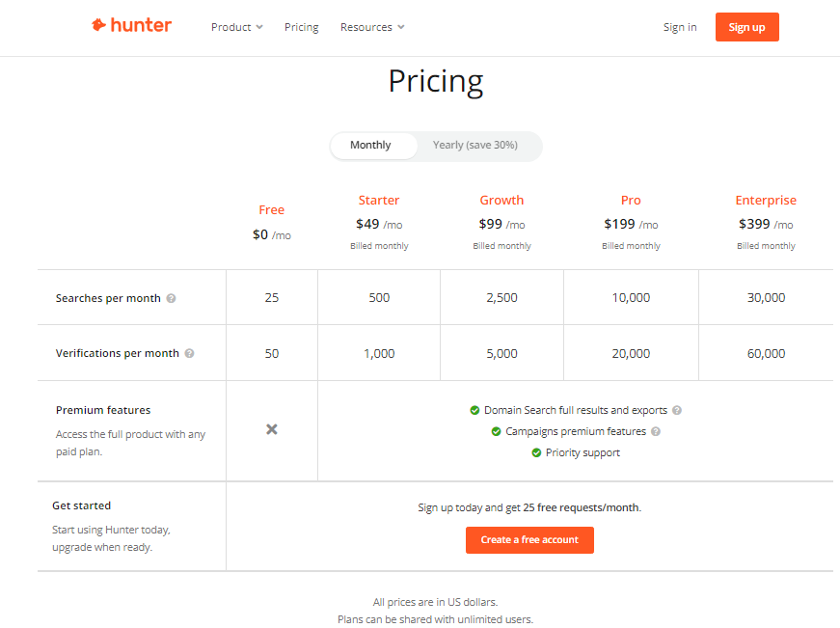Click 'Billed monthly' under Starter
Screen dimensions: 840x628
tap(379, 246)
